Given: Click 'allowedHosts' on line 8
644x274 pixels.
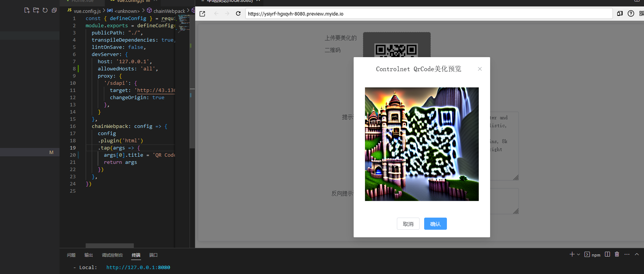Looking at the screenshot, I should pyautogui.click(x=116, y=68).
